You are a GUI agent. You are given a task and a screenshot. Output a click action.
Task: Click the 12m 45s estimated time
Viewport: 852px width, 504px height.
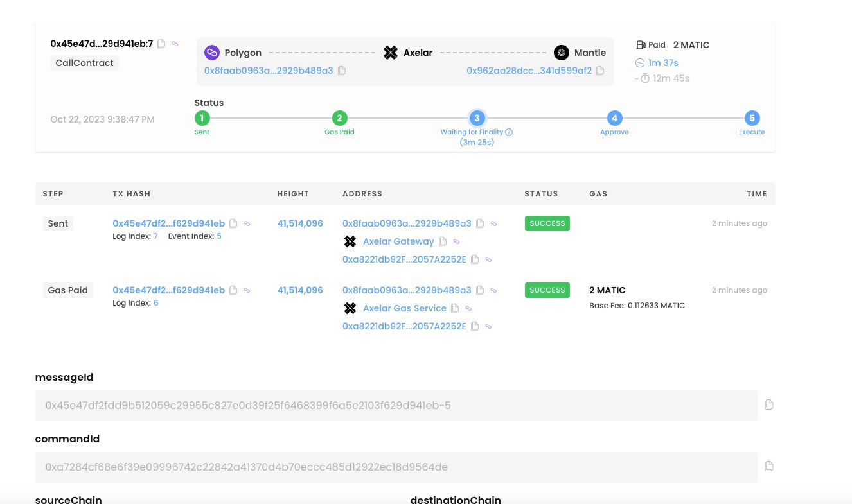tap(671, 78)
